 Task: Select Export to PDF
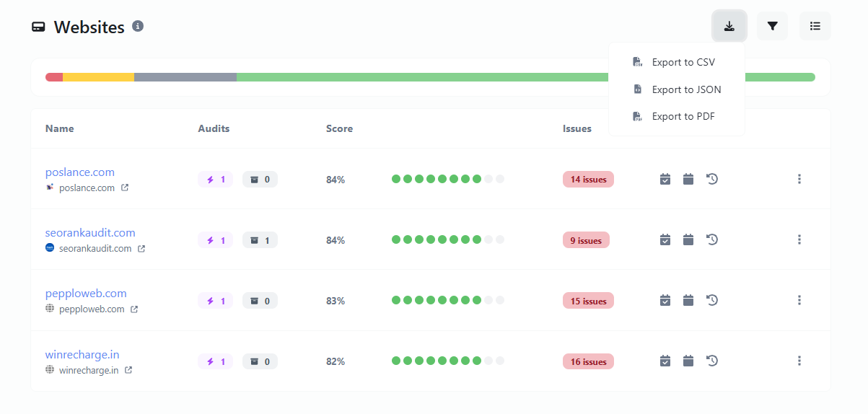click(683, 116)
